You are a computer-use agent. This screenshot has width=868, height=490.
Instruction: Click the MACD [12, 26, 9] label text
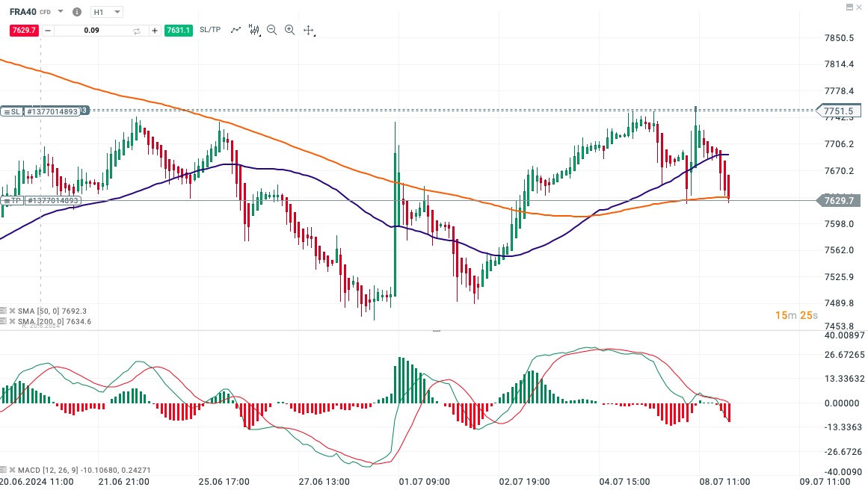48,470
